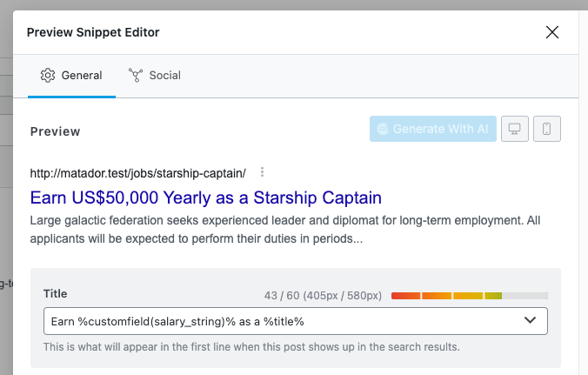Screen dimensions: 588x375
Task: Switch to desktop preview mode
Action: [x=514, y=130]
